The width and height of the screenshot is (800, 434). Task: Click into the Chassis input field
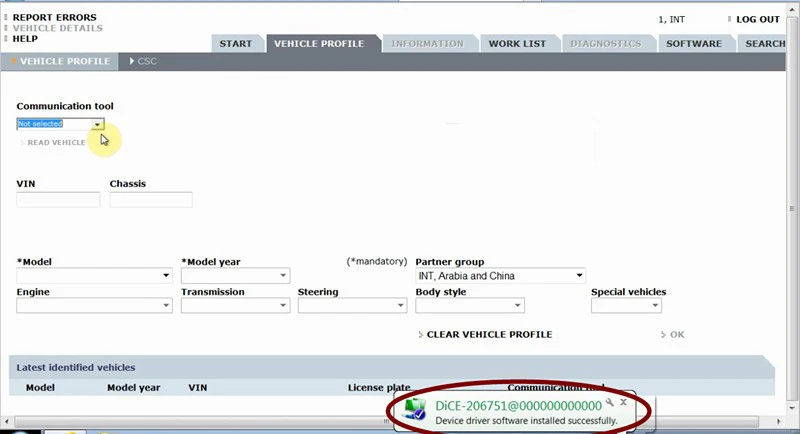click(x=151, y=199)
